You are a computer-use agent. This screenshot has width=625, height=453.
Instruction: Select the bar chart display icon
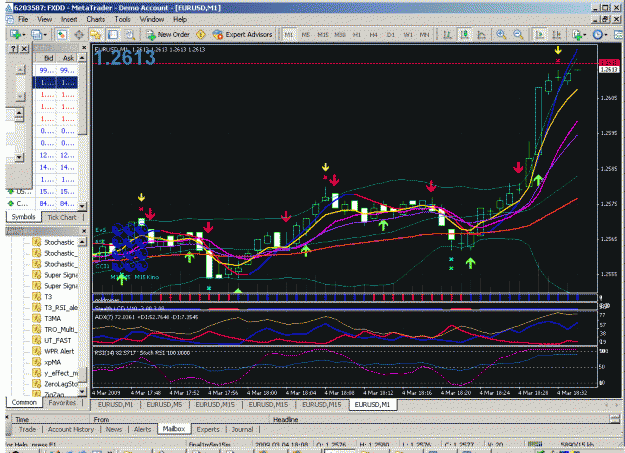pyautogui.click(x=448, y=35)
